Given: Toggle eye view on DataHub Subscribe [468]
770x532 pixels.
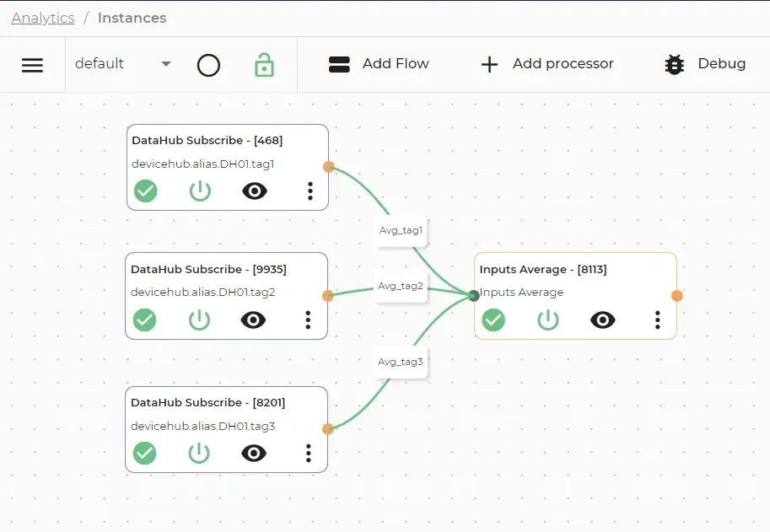Looking at the screenshot, I should click(x=255, y=191).
